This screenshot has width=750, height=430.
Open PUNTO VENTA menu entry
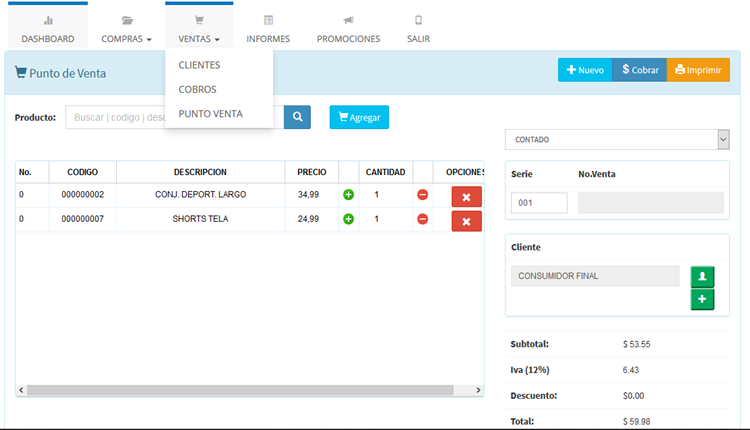click(x=210, y=114)
